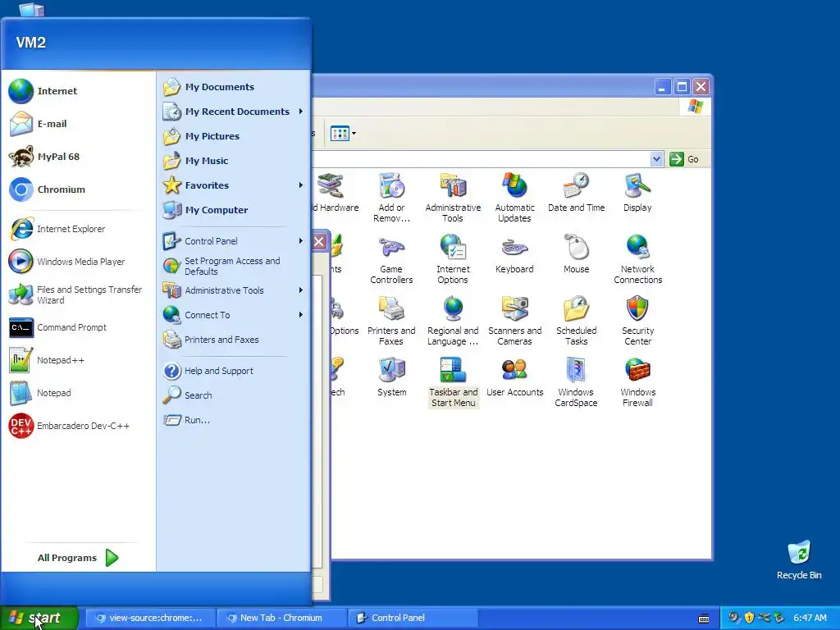Viewport: 840px width, 630px height.
Task: Select Taskbar and Start Menu icon
Action: pos(453,382)
